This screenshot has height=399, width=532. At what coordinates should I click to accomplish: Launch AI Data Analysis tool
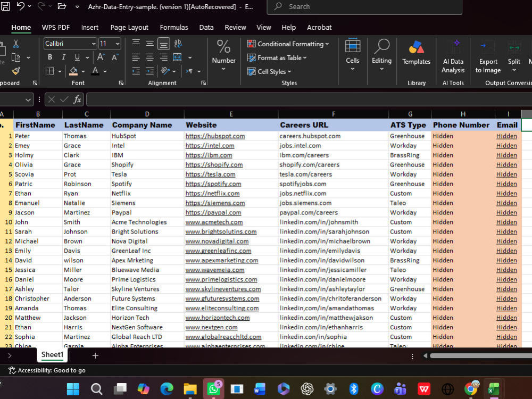453,56
